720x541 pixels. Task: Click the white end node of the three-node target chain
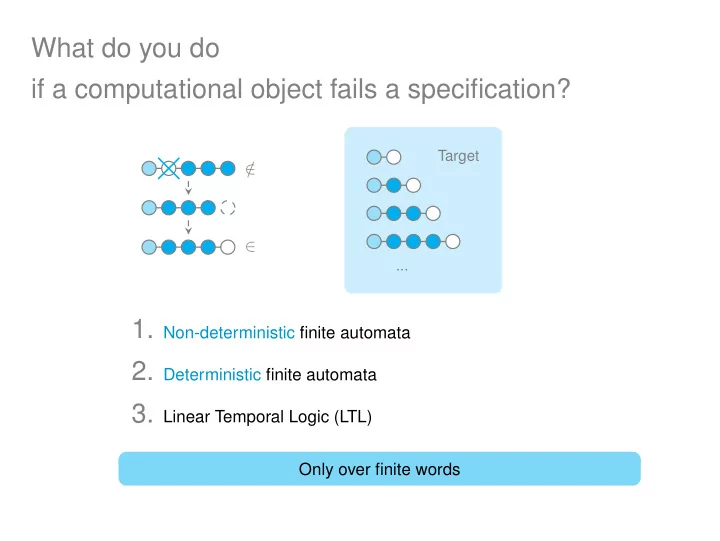coord(413,185)
